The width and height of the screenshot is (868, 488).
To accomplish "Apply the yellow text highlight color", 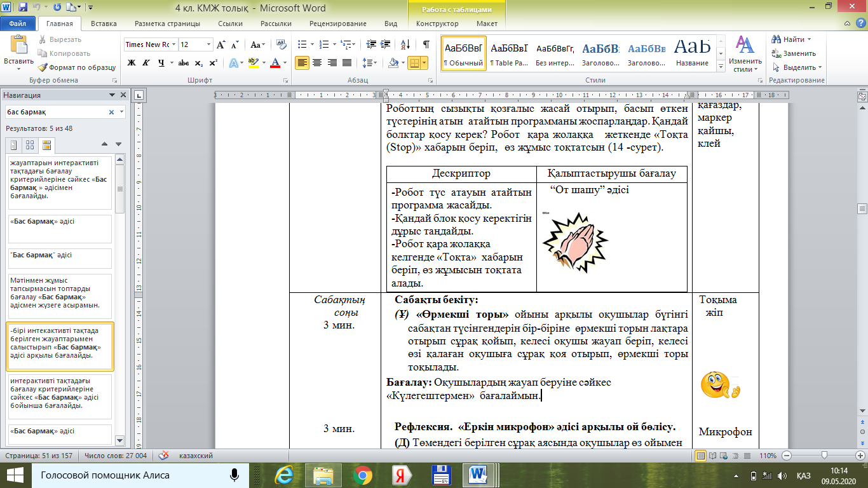I will click(x=253, y=63).
